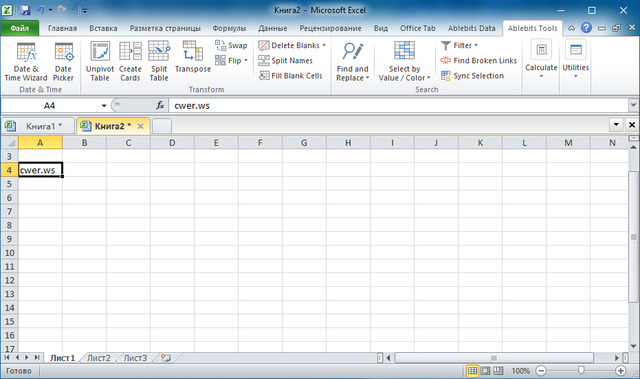Click in the formula bar field
This screenshot has height=379, width=640.
(x=398, y=106)
